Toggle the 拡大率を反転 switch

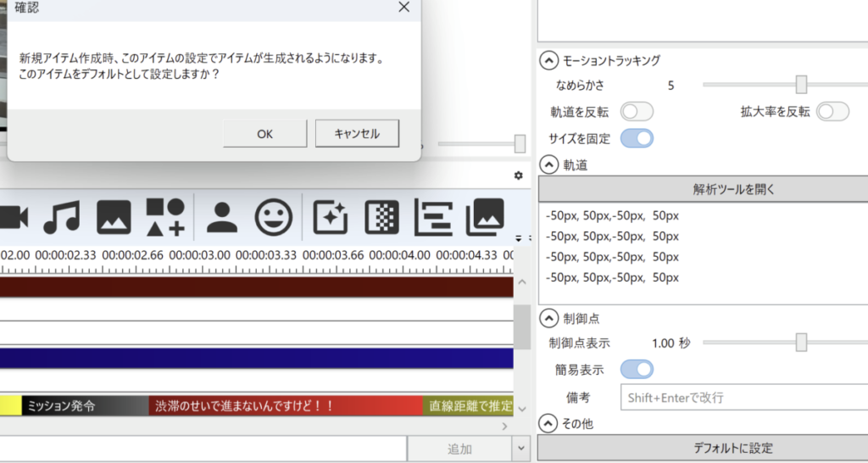pyautogui.click(x=832, y=112)
